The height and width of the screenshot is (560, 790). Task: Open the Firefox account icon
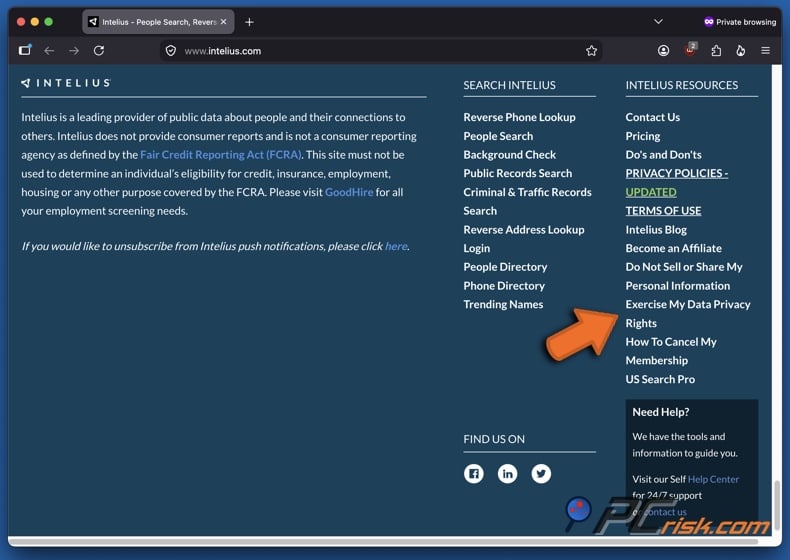[664, 50]
